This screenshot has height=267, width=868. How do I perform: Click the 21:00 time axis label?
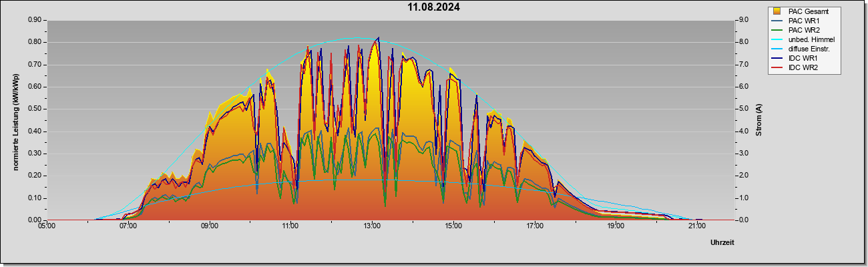[x=696, y=226]
